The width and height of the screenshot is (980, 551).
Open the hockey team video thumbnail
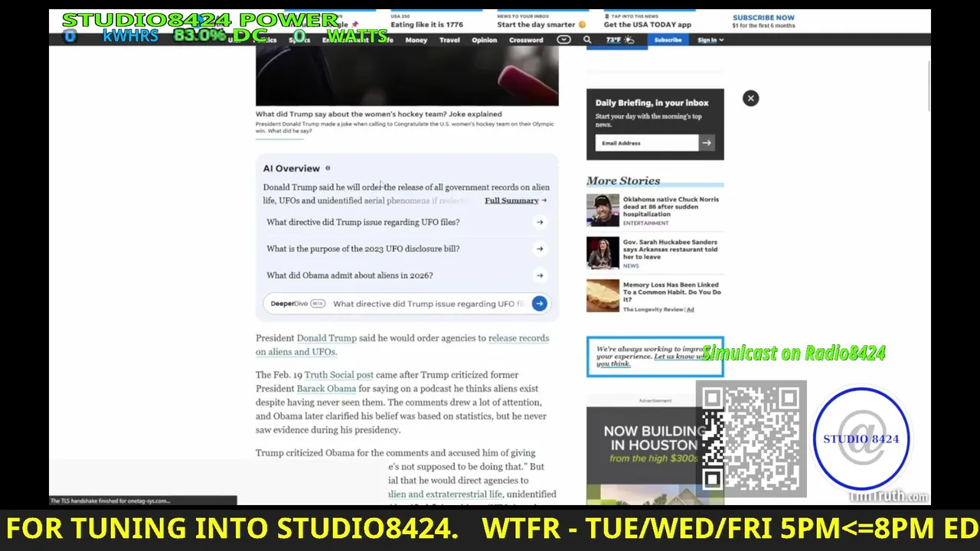[407, 75]
